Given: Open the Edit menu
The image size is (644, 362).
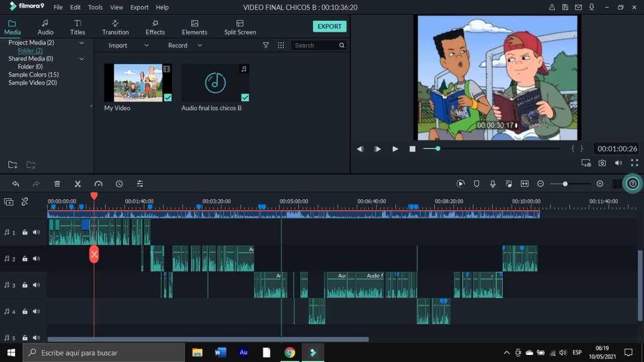Looking at the screenshot, I should click(x=76, y=8).
